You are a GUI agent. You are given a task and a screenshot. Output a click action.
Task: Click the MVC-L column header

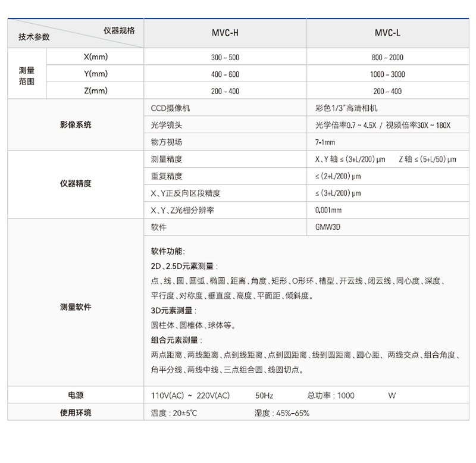pos(387,33)
